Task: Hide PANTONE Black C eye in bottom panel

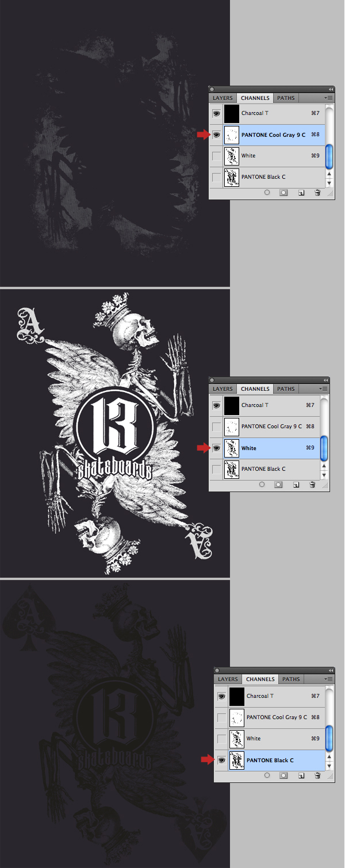Action: click(x=221, y=760)
